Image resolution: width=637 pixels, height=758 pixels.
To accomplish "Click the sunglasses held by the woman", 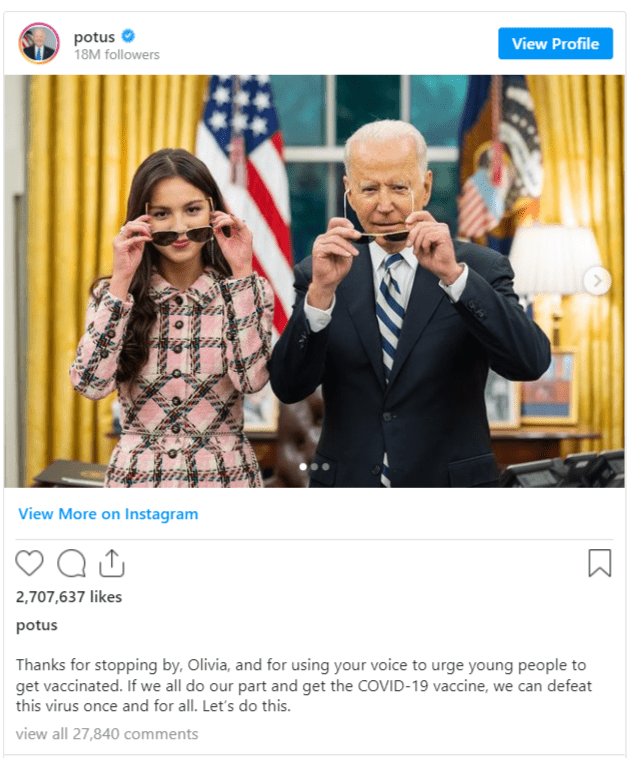I will [182, 235].
